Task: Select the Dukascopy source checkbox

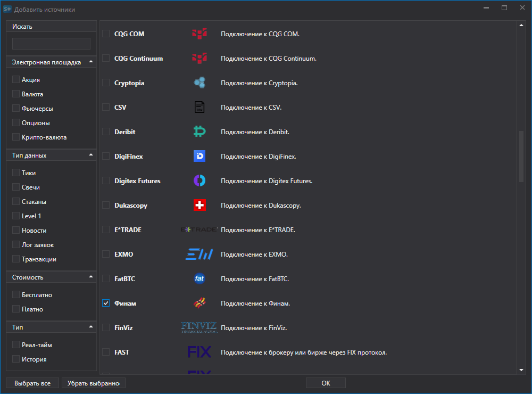Action: (106, 205)
